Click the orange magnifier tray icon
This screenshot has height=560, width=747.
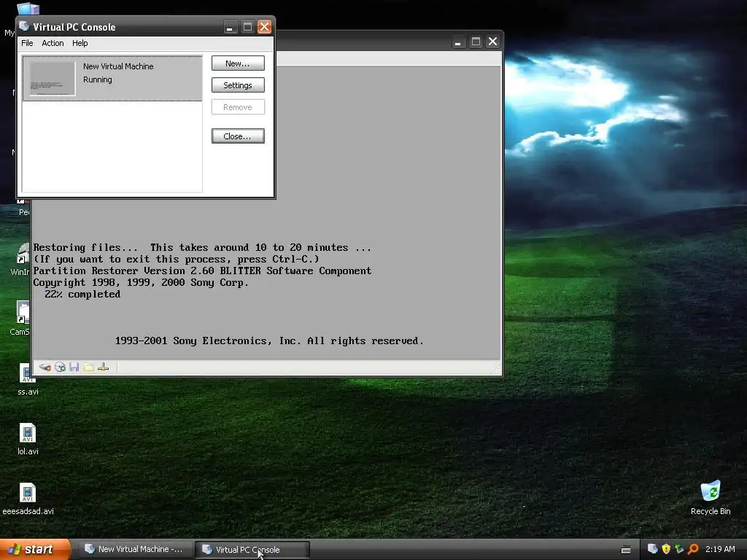tap(693, 549)
